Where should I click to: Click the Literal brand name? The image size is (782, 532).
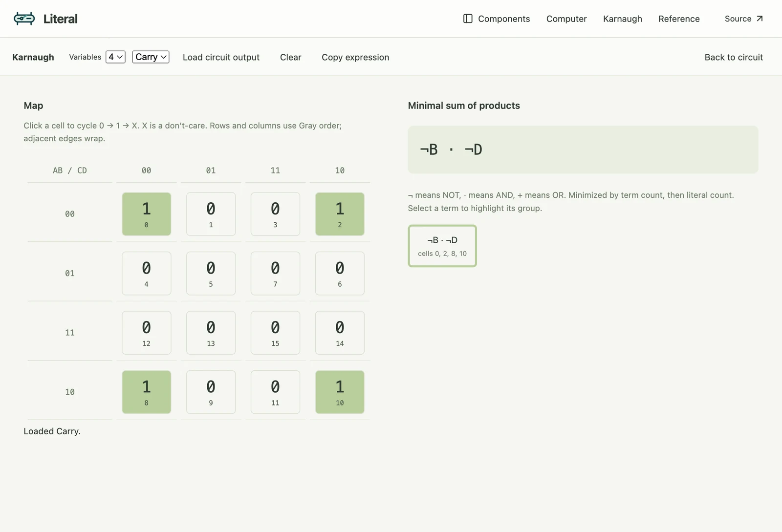coord(60,19)
